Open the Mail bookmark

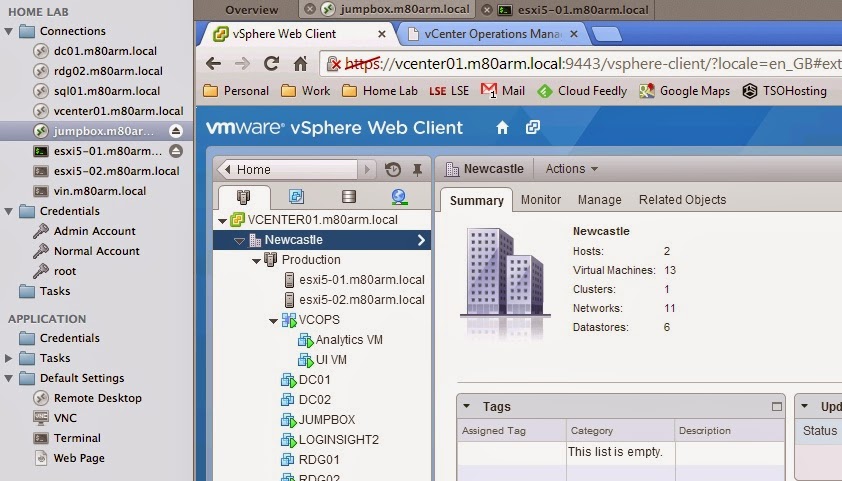[503, 91]
